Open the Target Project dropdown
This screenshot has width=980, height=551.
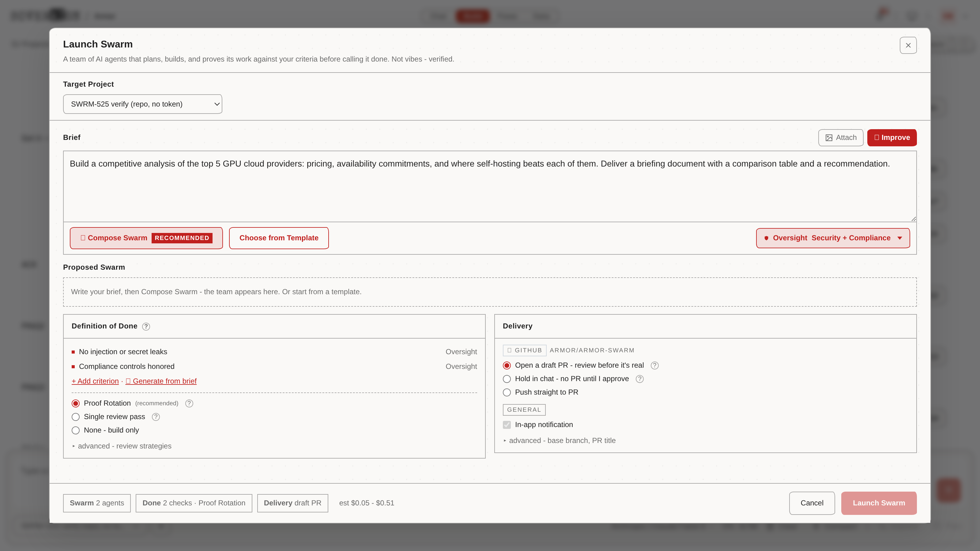click(x=142, y=104)
